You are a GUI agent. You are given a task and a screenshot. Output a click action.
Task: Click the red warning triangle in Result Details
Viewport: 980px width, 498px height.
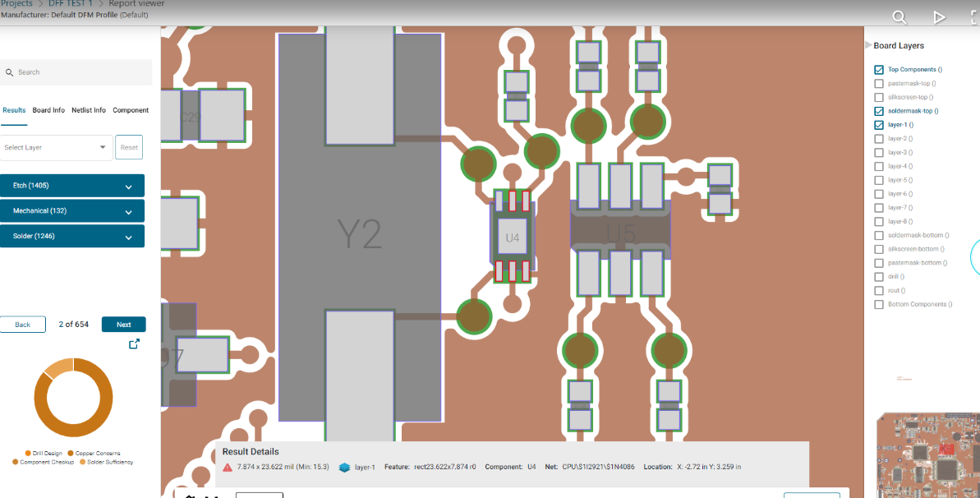(228, 468)
